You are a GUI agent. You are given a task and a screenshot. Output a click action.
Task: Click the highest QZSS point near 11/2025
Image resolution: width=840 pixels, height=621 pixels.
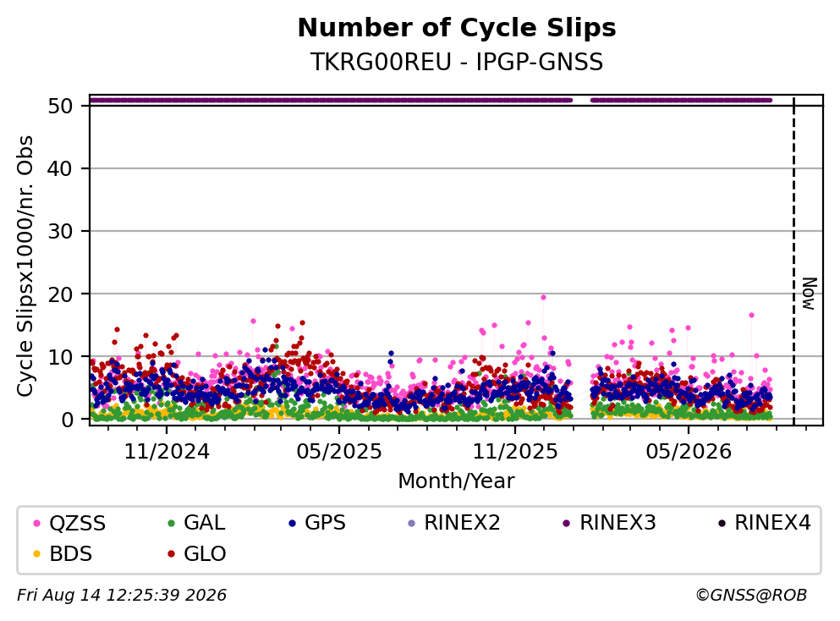pyautogui.click(x=543, y=297)
